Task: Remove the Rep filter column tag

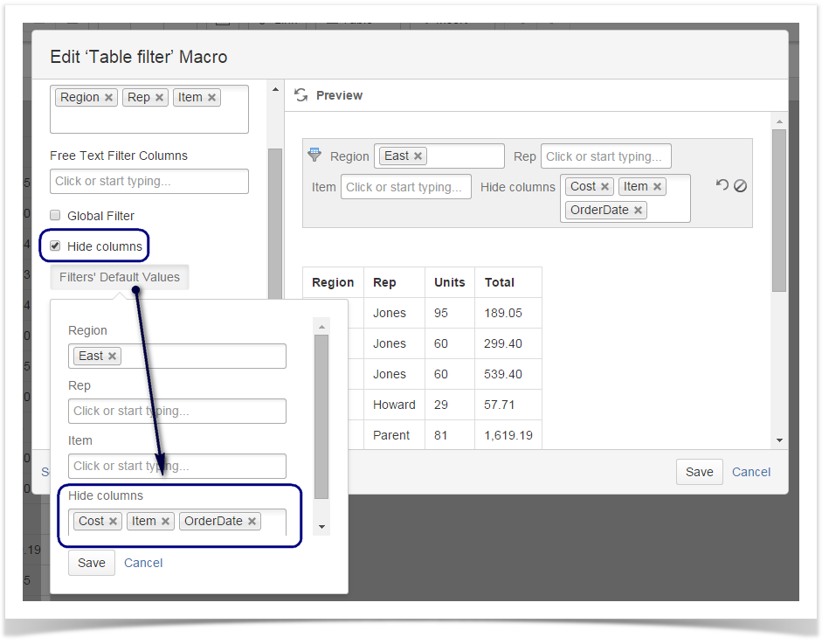Action: pyautogui.click(x=159, y=97)
